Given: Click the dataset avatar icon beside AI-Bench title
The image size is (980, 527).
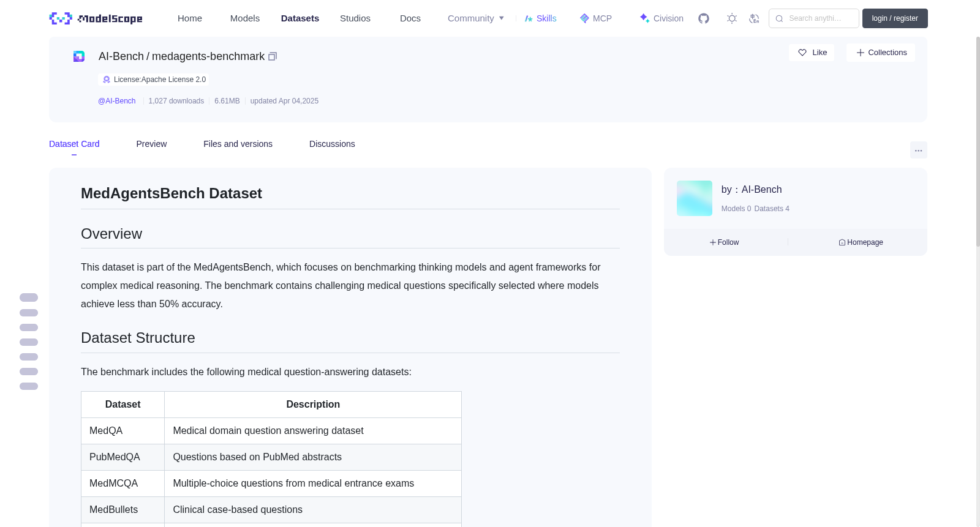Looking at the screenshot, I should (x=79, y=56).
